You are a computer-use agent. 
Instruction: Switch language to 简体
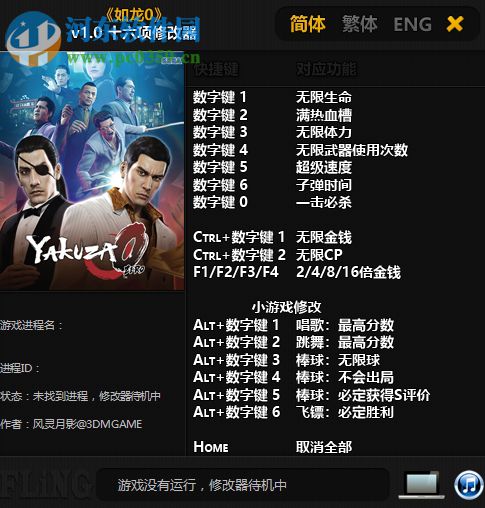pos(307,24)
